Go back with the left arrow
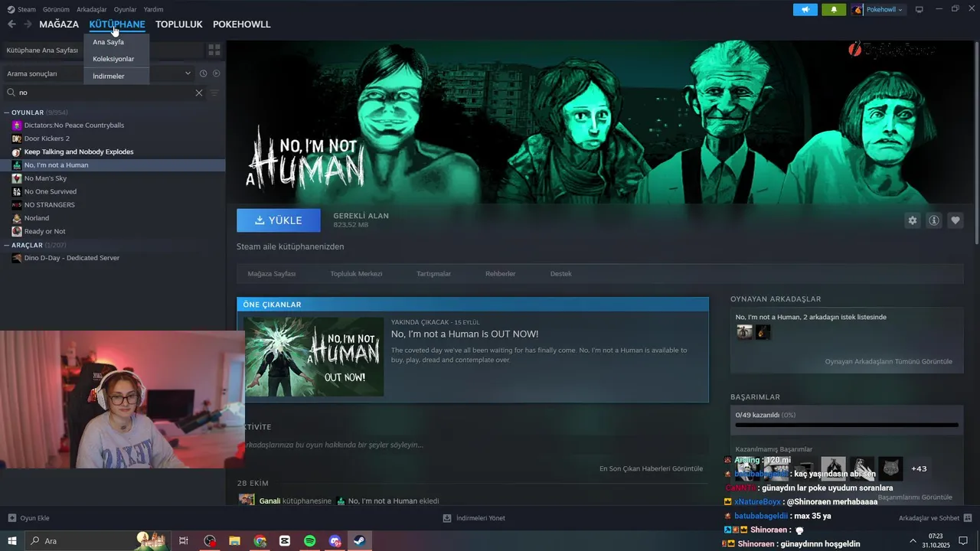Screen dimensions: 980x551 tap(11, 24)
